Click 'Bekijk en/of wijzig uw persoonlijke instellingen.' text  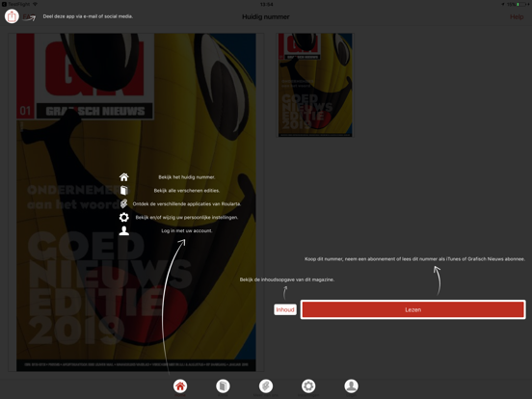[187, 218]
